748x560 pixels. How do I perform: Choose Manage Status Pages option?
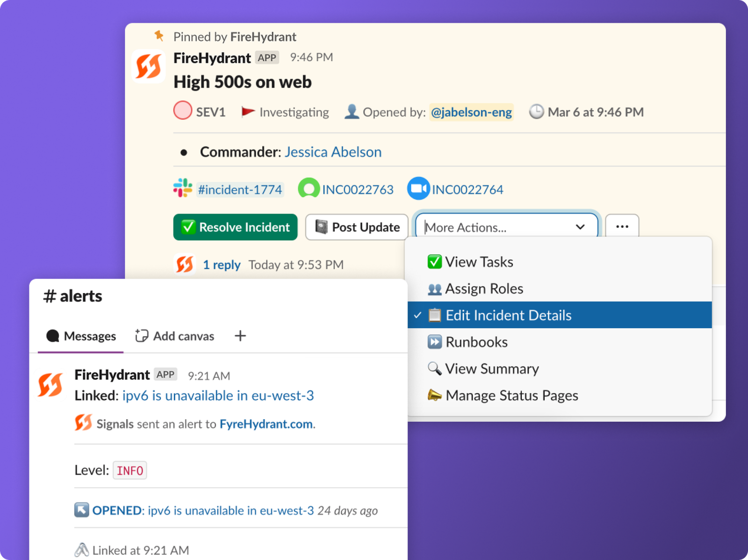click(560, 395)
